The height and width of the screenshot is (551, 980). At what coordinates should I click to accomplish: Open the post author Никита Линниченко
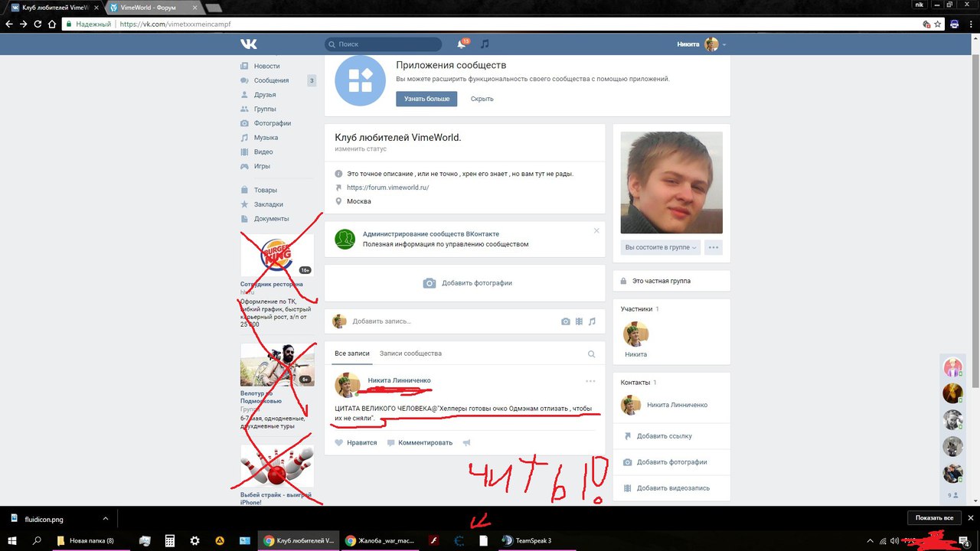point(399,380)
